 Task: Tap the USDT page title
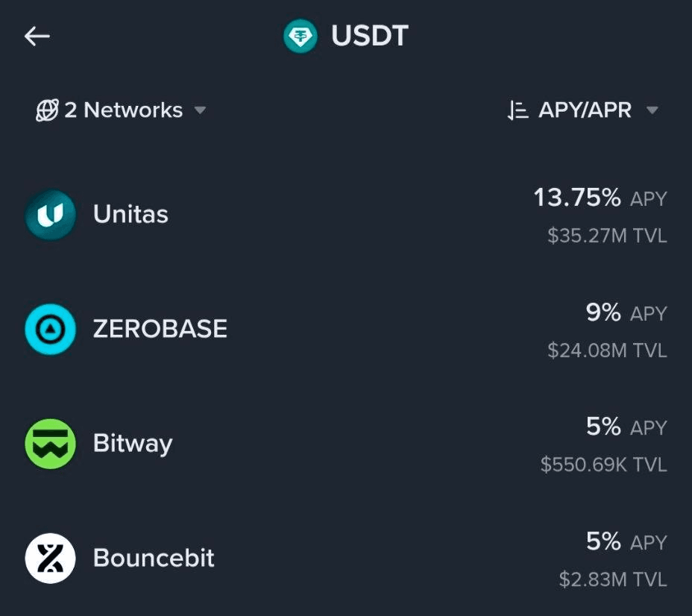(370, 36)
